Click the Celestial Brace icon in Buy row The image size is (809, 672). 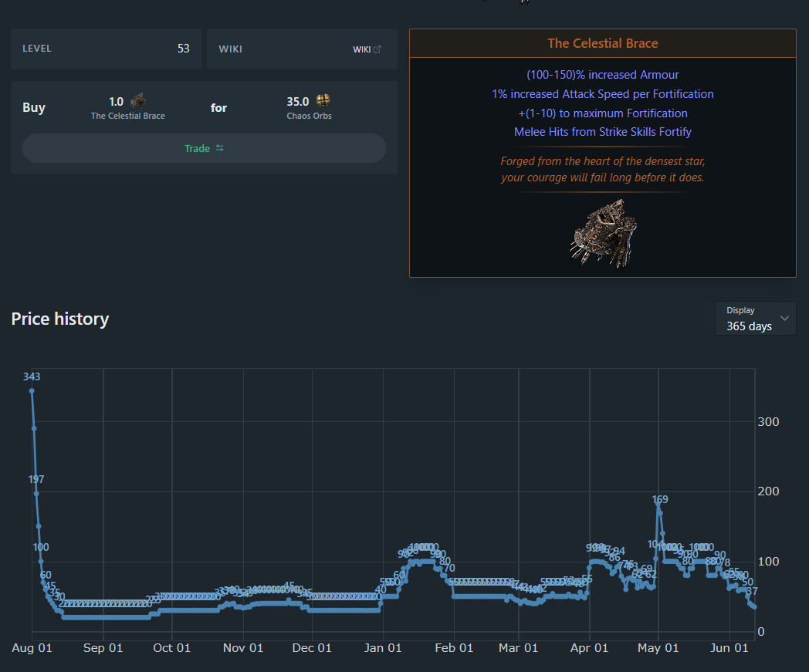pos(137,100)
